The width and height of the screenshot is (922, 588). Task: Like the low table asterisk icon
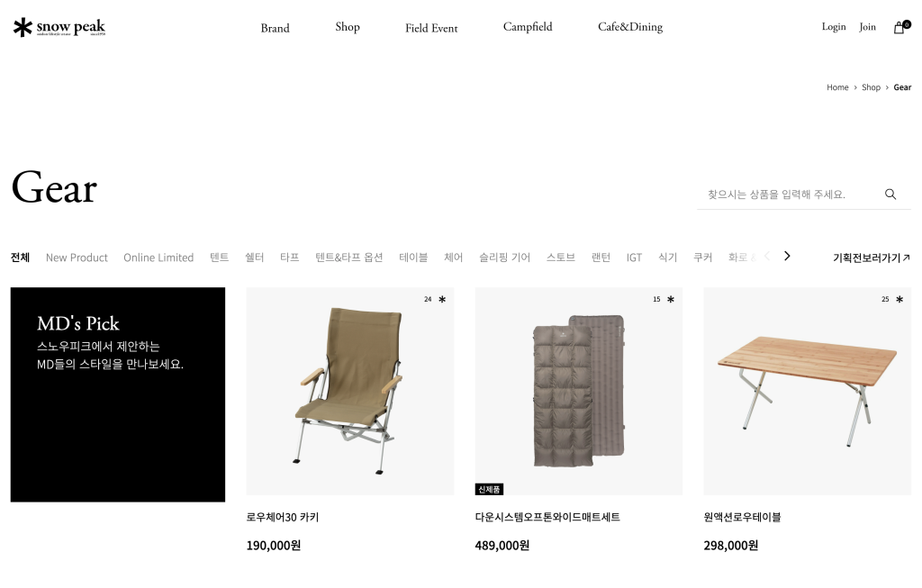pos(899,299)
